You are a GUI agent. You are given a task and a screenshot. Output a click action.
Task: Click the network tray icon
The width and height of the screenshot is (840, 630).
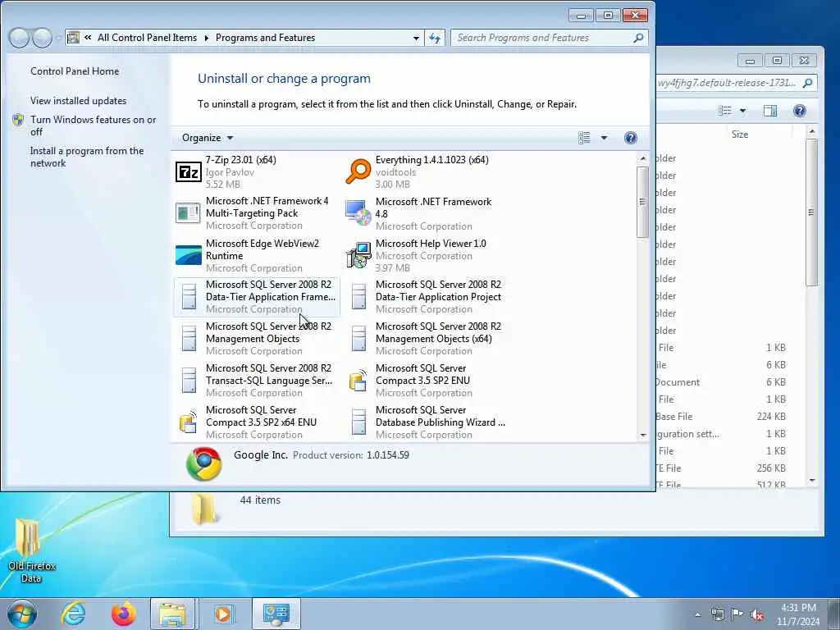pos(717,614)
